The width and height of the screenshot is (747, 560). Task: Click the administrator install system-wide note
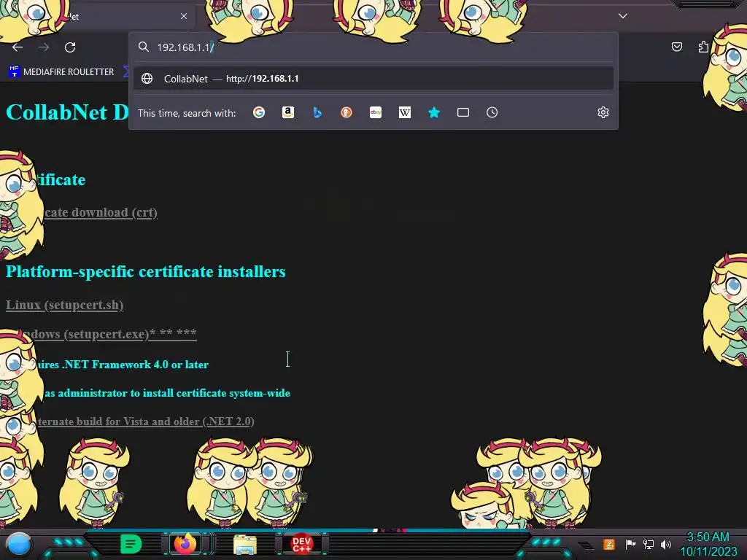click(167, 393)
